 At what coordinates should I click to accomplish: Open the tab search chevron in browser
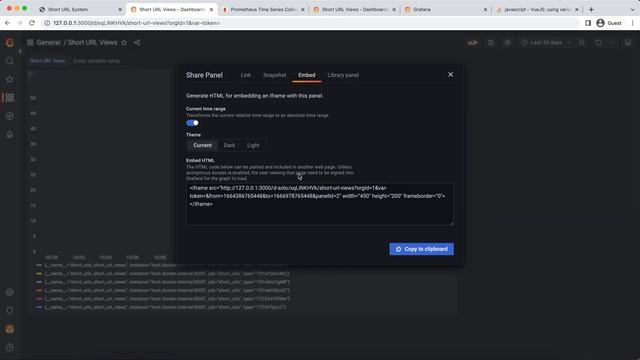coord(632,9)
